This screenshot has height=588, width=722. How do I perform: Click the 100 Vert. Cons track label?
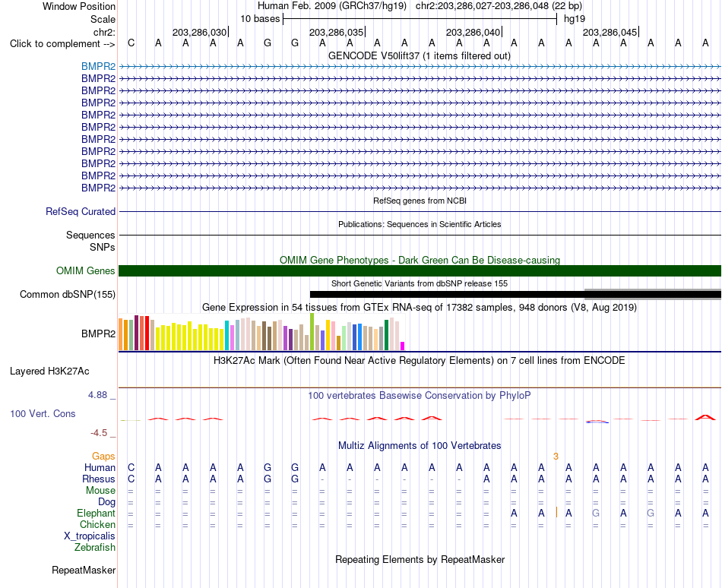43,413
